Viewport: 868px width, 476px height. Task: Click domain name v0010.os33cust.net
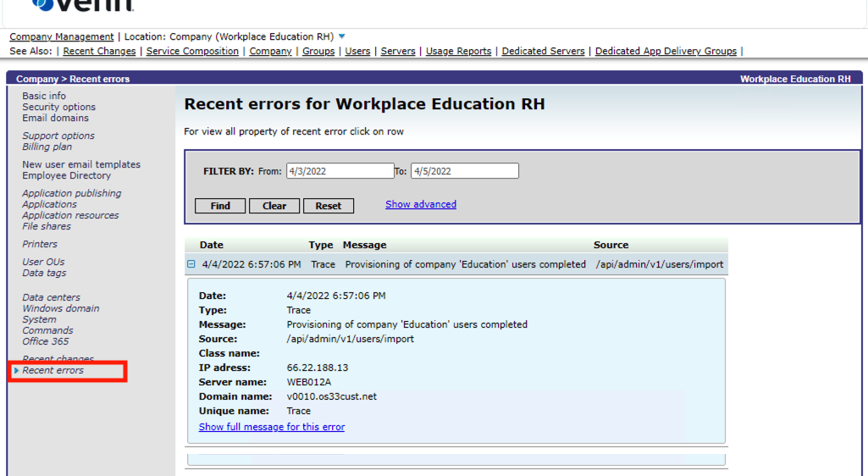[332, 396]
